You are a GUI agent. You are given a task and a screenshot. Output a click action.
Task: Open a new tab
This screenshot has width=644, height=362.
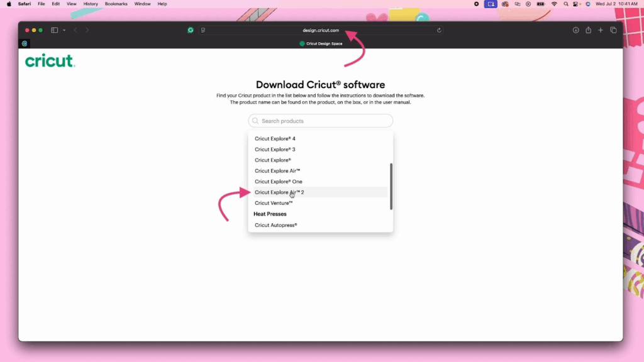(601, 30)
